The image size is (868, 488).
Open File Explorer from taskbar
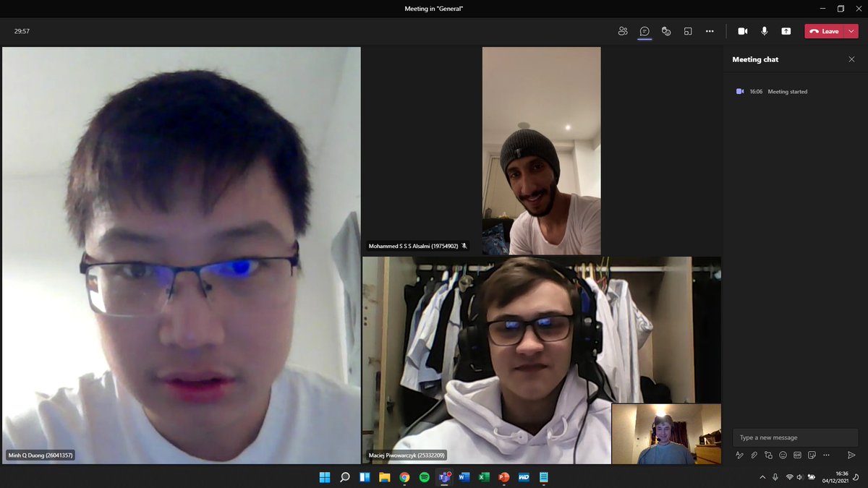click(385, 477)
